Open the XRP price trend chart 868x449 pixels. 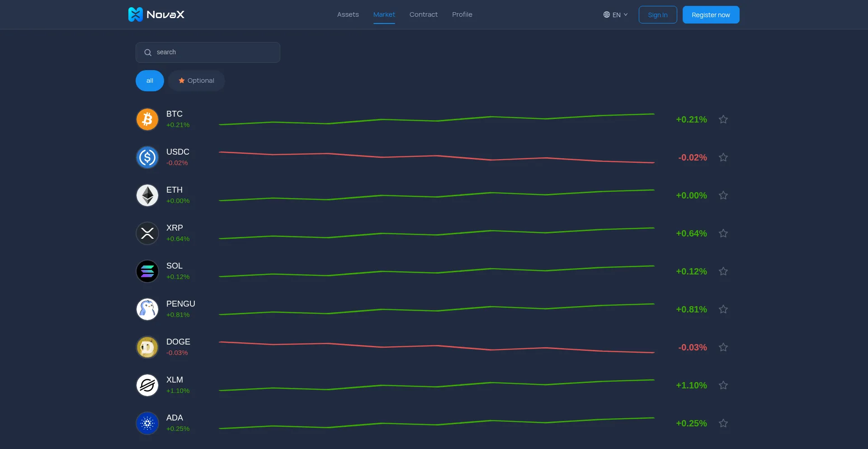(x=437, y=233)
